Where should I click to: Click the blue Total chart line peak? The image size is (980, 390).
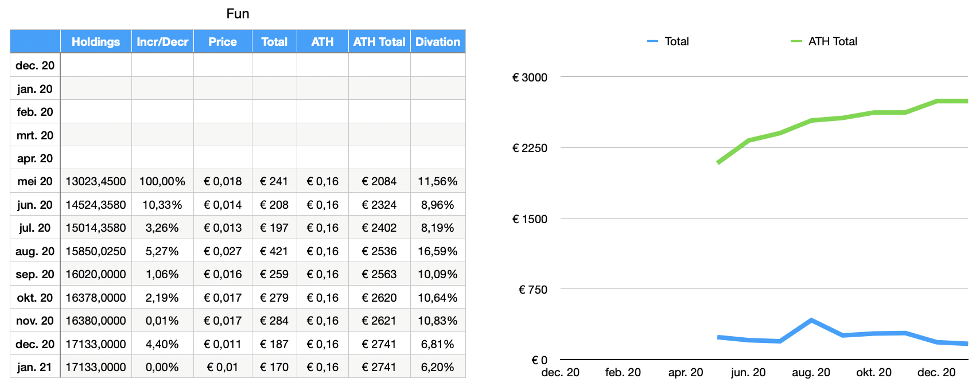tap(811, 320)
